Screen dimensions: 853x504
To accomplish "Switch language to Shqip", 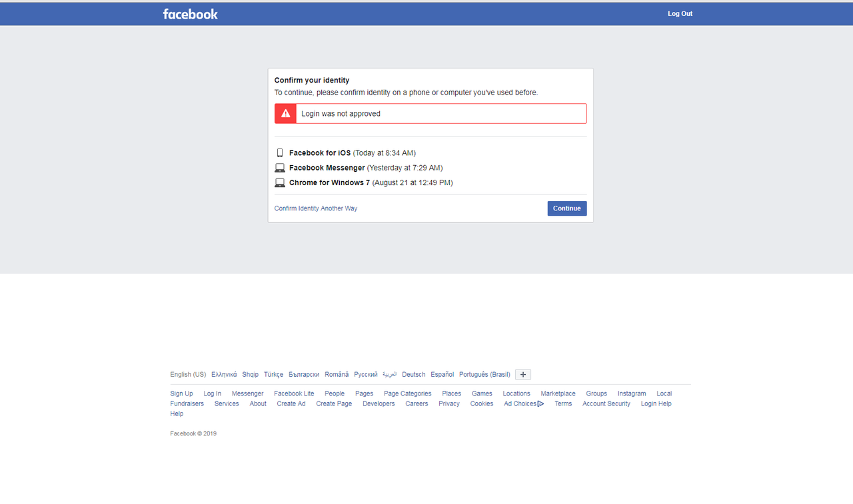I will [x=251, y=375].
